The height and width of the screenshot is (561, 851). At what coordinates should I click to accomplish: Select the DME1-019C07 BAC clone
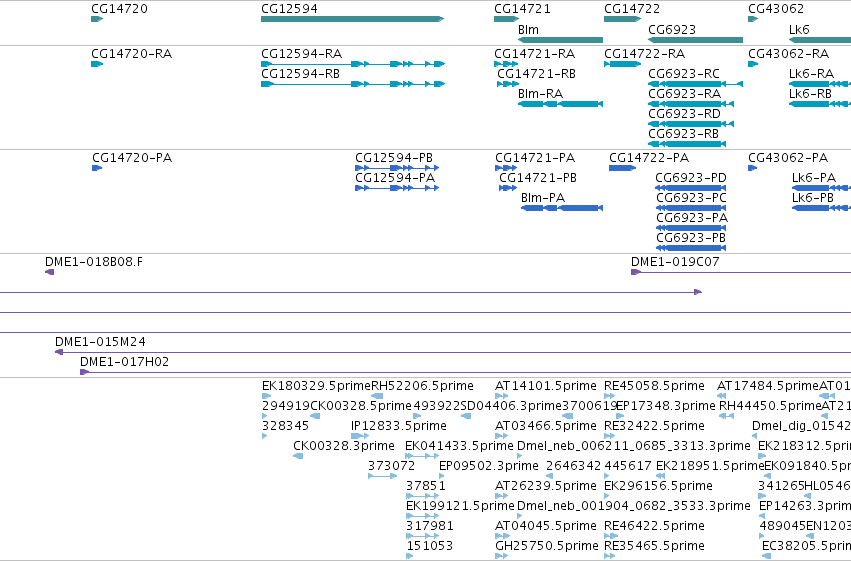[741, 272]
